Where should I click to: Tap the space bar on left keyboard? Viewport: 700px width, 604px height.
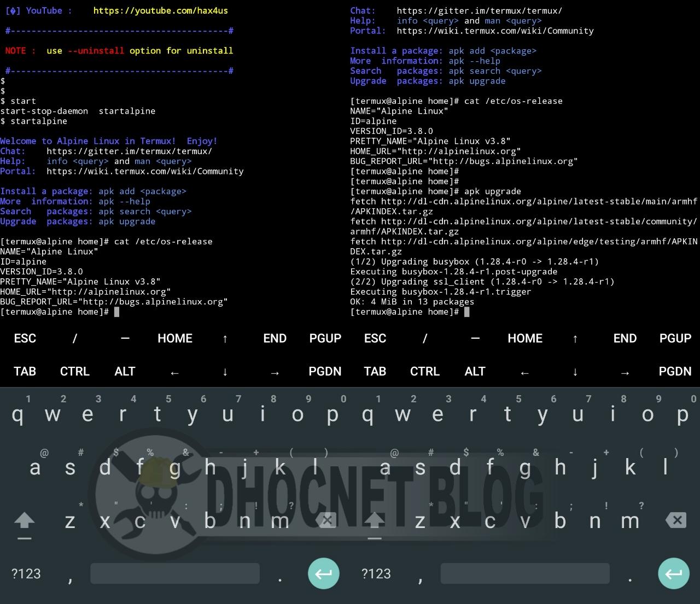[x=175, y=573]
